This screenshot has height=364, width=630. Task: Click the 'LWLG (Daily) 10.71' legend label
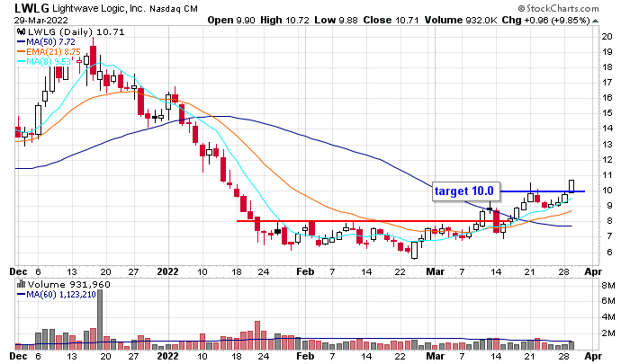pos(76,31)
